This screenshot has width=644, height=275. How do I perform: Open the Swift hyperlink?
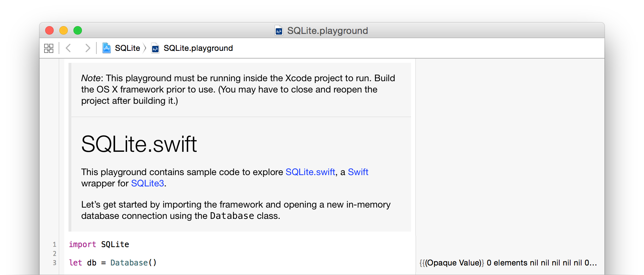tap(358, 172)
